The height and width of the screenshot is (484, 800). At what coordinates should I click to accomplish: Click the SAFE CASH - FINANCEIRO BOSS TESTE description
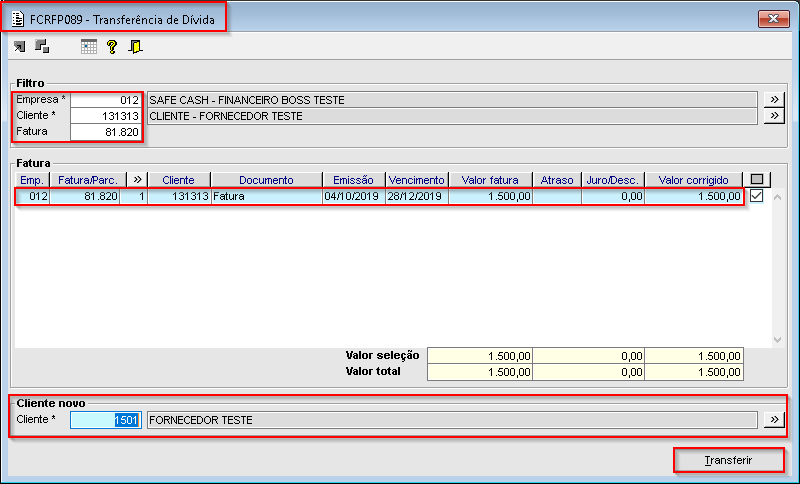click(452, 100)
